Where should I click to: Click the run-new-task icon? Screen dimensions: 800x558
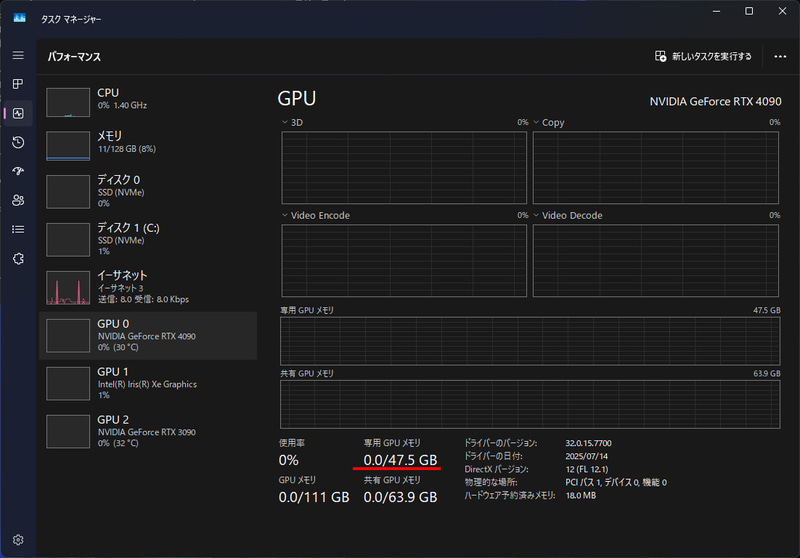660,56
